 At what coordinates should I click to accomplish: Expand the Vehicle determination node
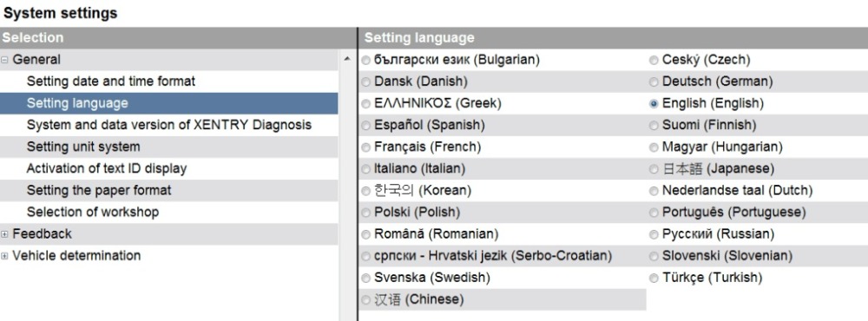[4, 256]
